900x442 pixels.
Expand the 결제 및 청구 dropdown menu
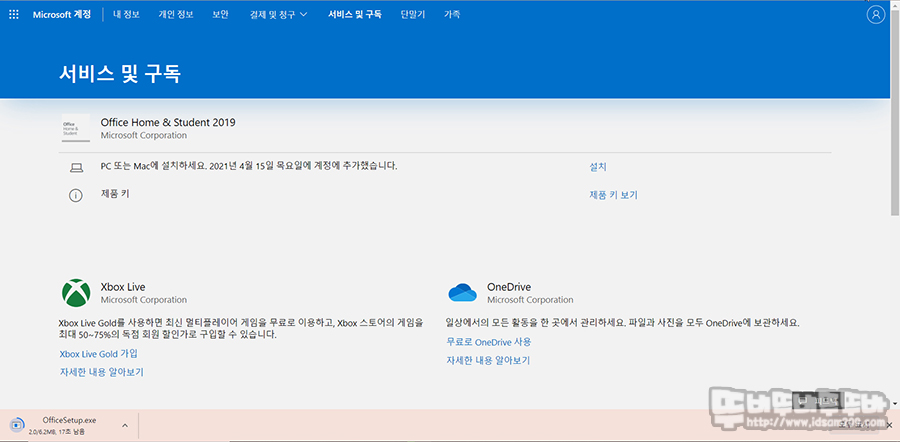278,15
